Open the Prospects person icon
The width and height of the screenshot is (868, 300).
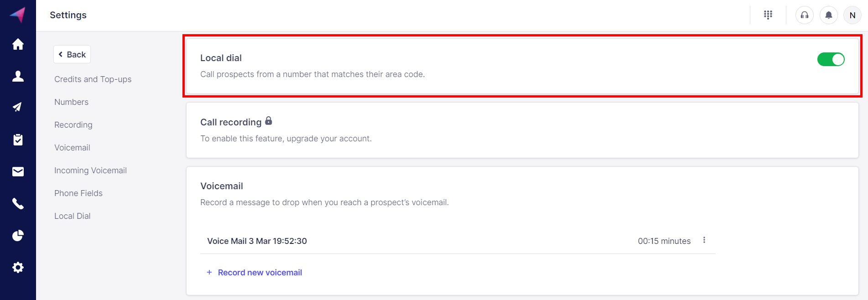[18, 76]
